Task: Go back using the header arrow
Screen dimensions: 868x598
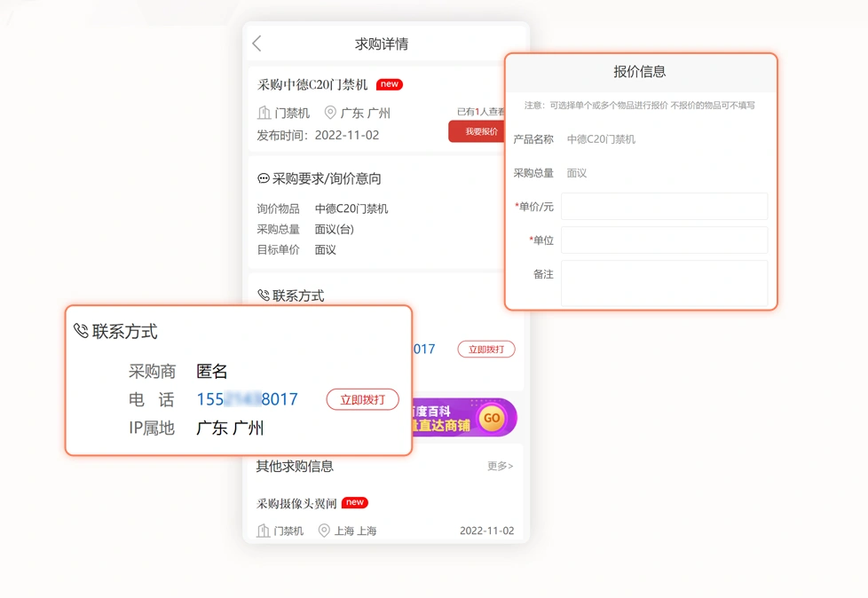Action: (x=256, y=43)
